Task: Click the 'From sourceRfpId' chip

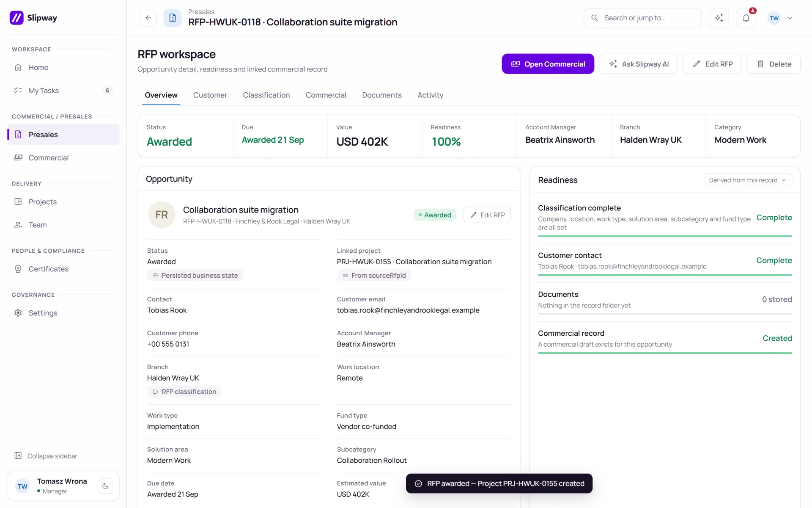Action: pos(374,276)
